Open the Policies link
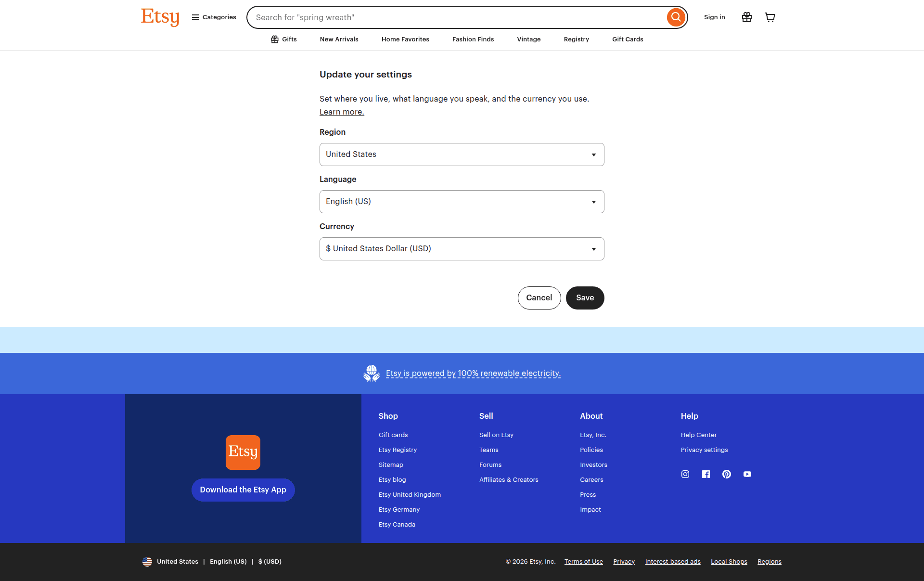 click(591, 450)
